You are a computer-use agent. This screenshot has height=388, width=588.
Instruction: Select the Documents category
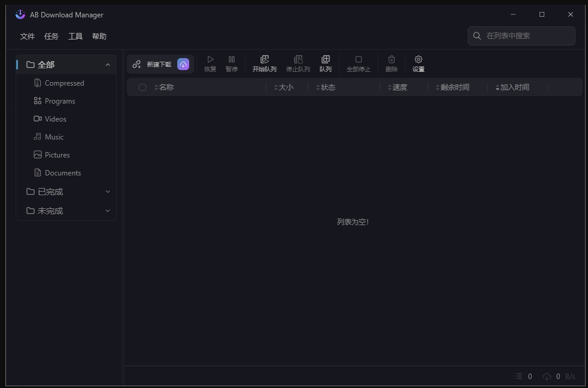tap(66, 173)
